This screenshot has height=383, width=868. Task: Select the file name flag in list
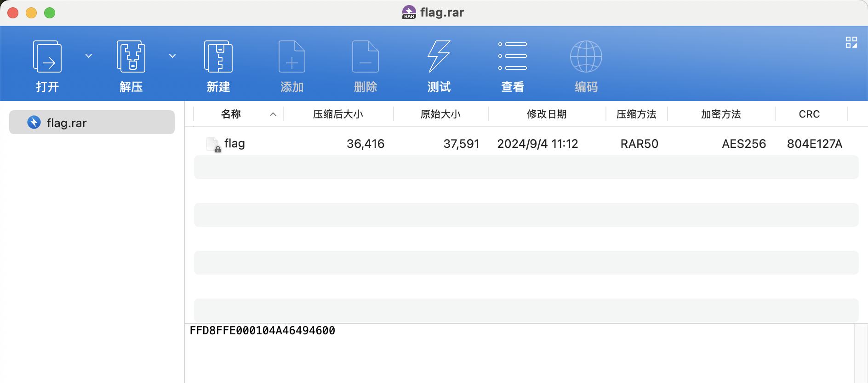pos(234,143)
